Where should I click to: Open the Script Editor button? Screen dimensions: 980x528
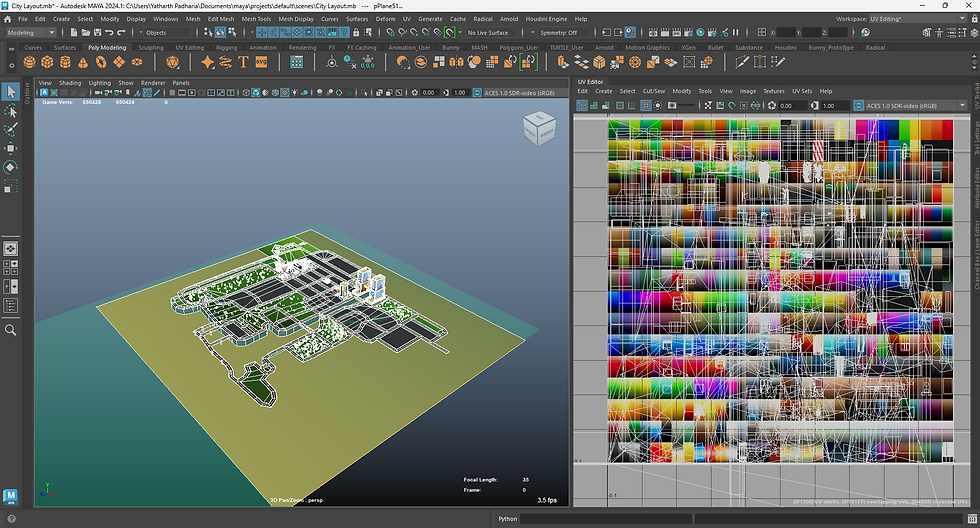pos(972,519)
